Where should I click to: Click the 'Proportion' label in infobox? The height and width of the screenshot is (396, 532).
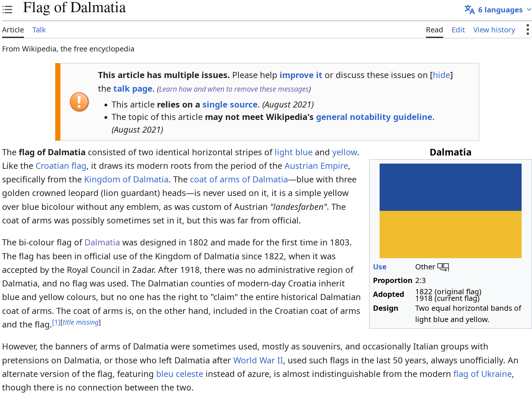393,280
